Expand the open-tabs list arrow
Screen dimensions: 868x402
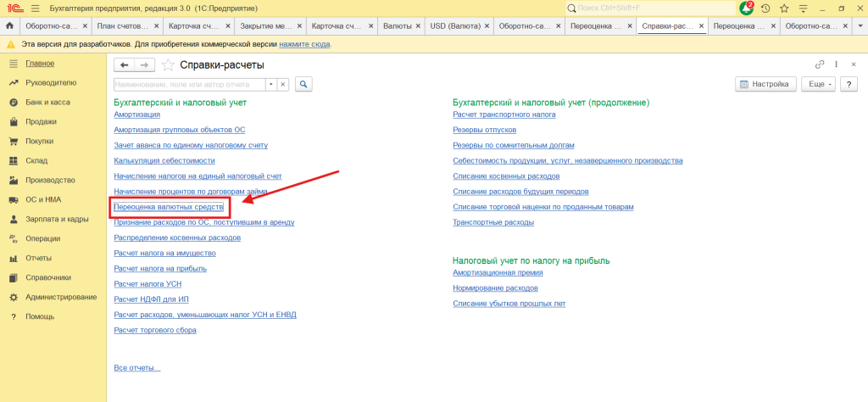[x=860, y=25]
